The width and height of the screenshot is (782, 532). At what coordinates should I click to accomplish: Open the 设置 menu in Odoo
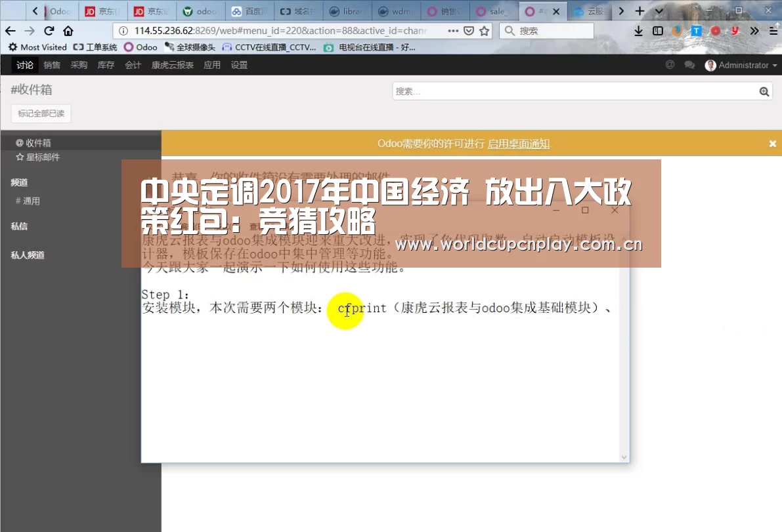tap(239, 65)
